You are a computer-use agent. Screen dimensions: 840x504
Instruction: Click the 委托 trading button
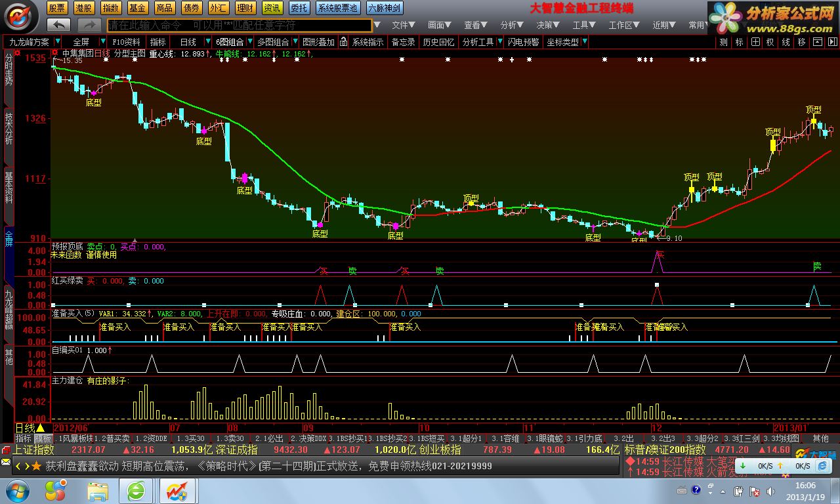click(299, 8)
